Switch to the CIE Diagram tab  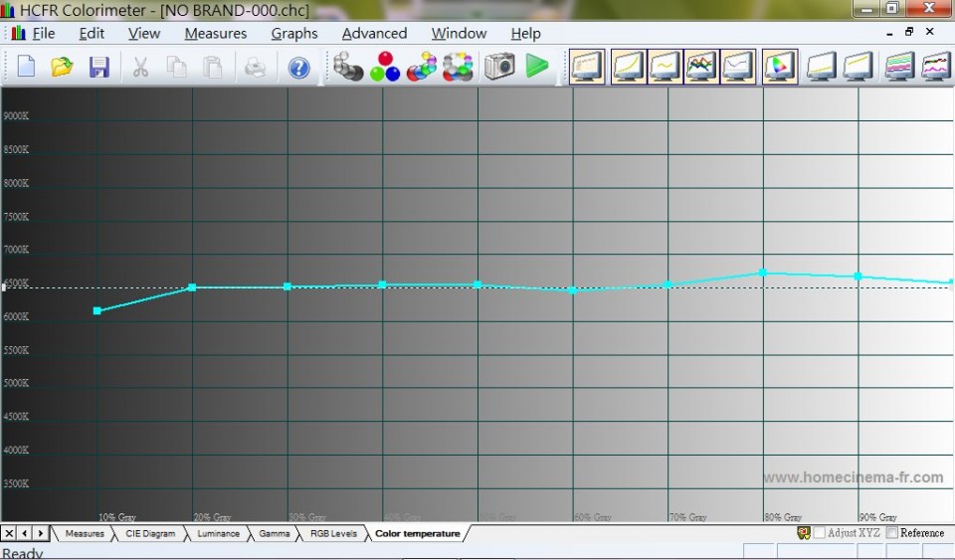tap(150, 533)
